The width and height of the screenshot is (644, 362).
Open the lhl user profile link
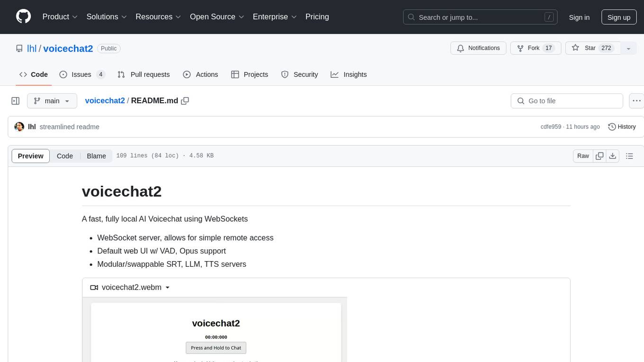[32, 48]
